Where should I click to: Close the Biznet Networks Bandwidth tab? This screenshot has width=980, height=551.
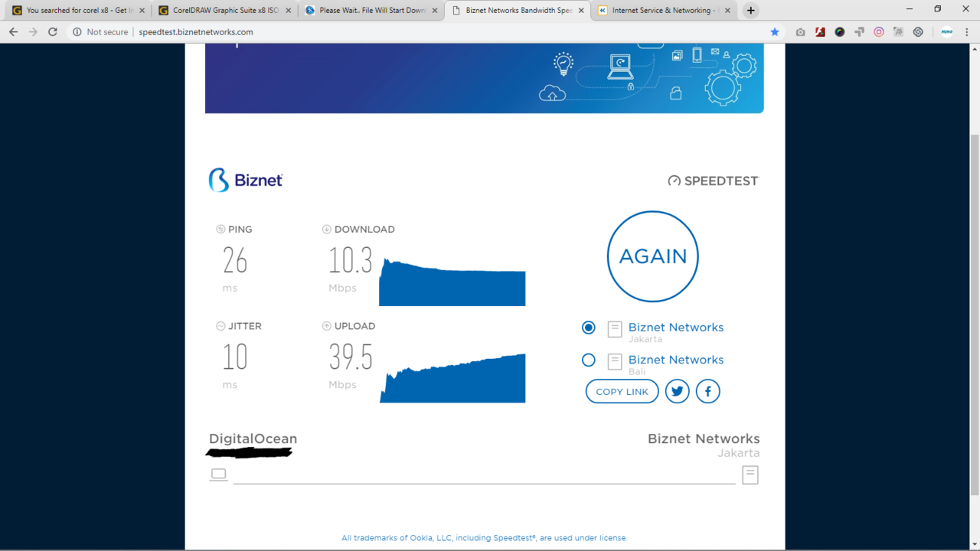(581, 11)
